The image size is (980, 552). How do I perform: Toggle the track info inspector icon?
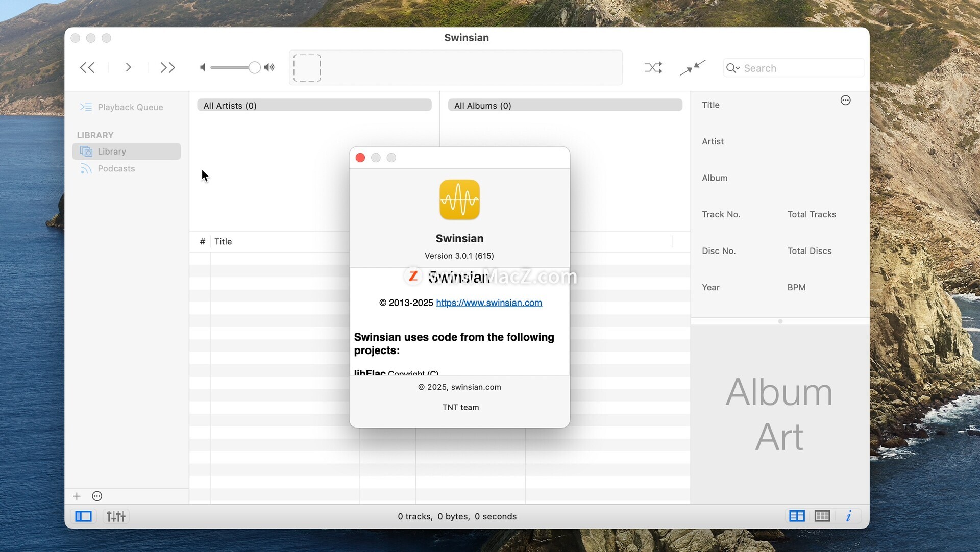coord(848,516)
